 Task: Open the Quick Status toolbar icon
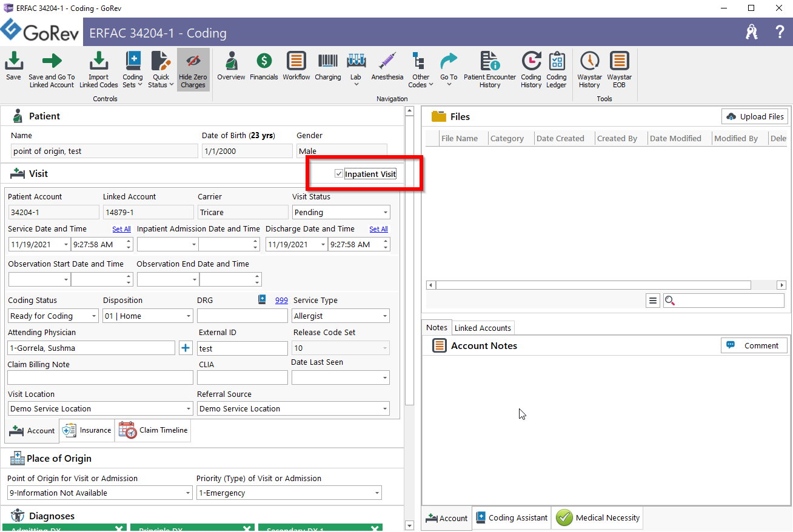161,61
